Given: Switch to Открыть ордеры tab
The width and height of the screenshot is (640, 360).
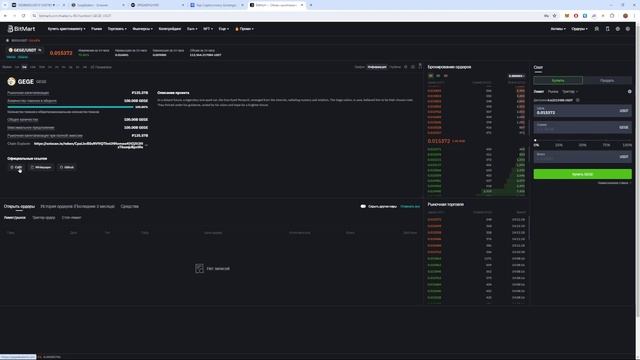Looking at the screenshot, I should click(x=19, y=207).
